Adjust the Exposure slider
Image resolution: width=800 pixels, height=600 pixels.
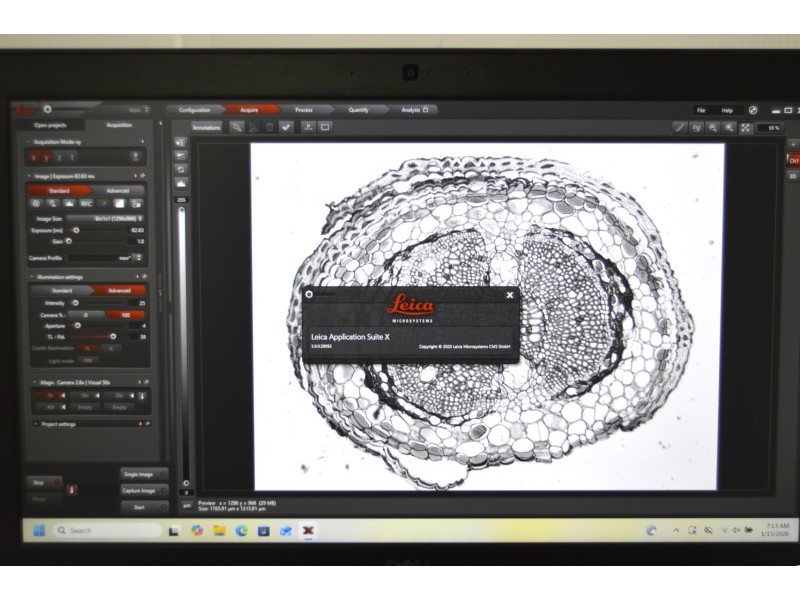click(76, 230)
